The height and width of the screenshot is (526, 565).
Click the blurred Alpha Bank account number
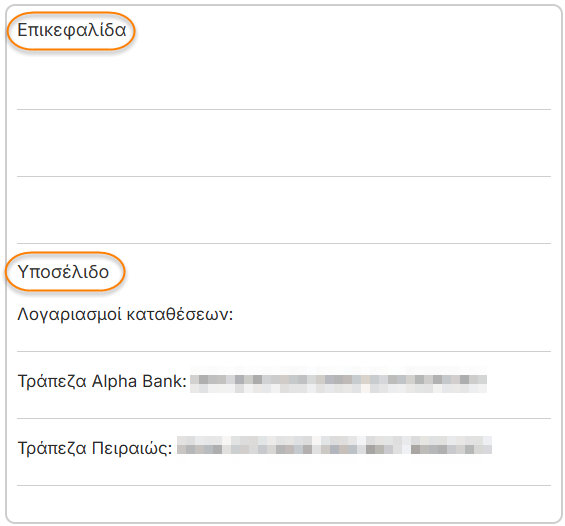tap(338, 380)
